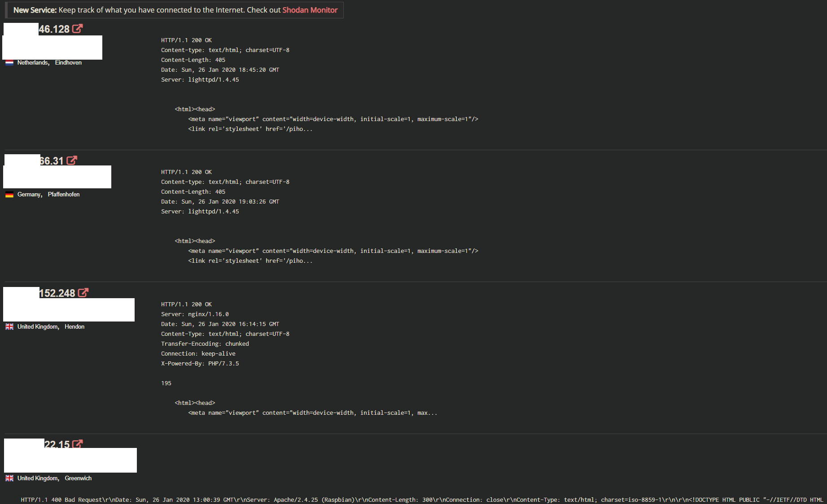Click the Germany flag icon
This screenshot has height=504, width=827.
coord(9,195)
